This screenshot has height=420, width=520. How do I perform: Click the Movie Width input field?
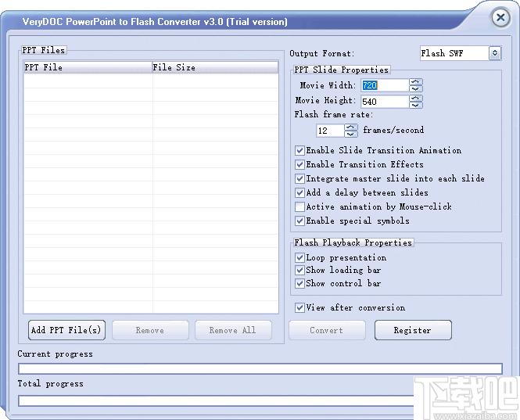pos(385,85)
